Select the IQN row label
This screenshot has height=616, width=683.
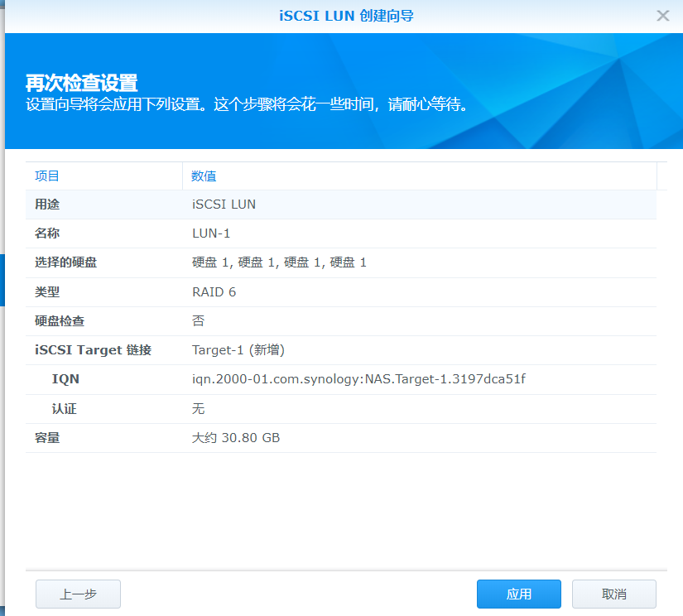65,379
